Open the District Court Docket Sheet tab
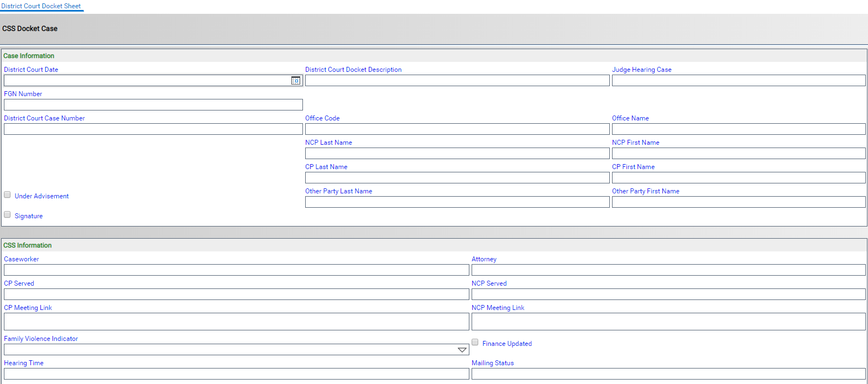This screenshot has height=384, width=868. point(41,6)
